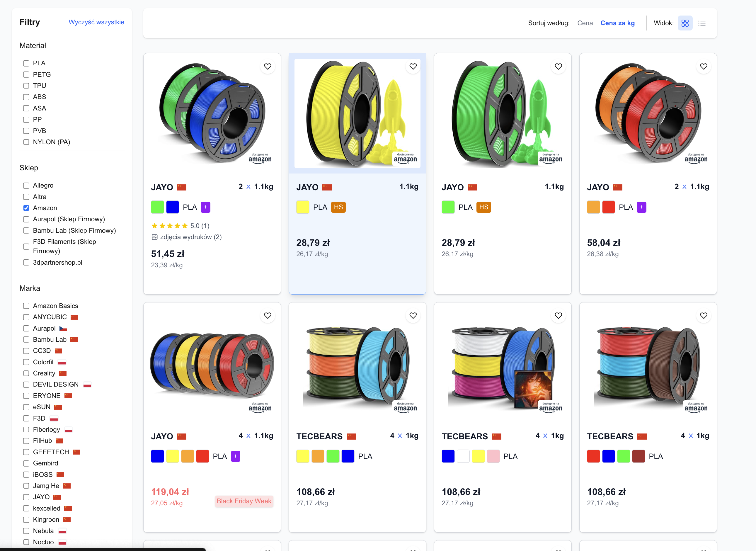Image resolution: width=756 pixels, height=551 pixels.
Task: Open the green JAYO rocket product image
Action: click(x=502, y=113)
